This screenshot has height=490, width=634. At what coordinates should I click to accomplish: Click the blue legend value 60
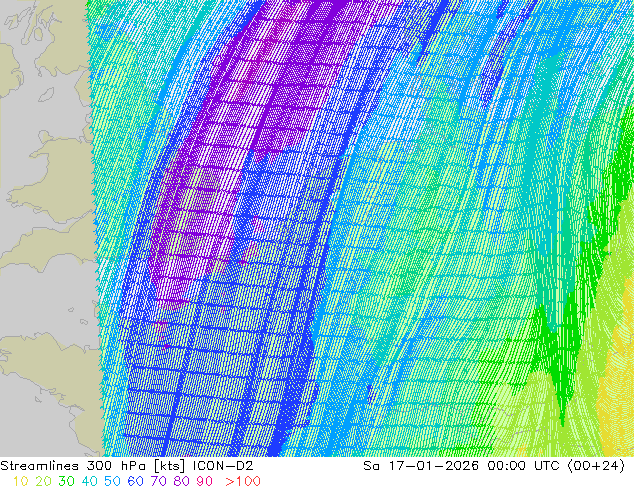(x=135, y=481)
